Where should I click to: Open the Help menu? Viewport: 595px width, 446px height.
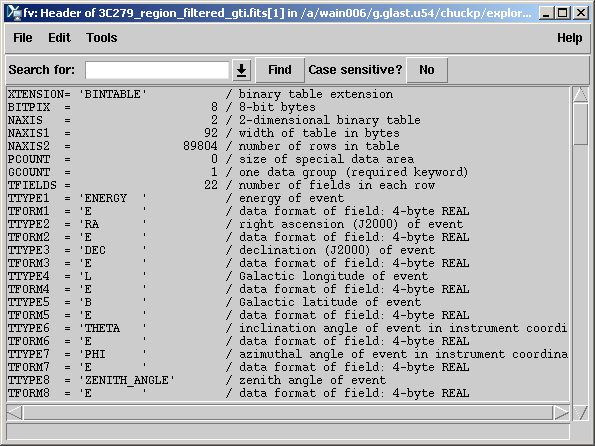[x=570, y=38]
